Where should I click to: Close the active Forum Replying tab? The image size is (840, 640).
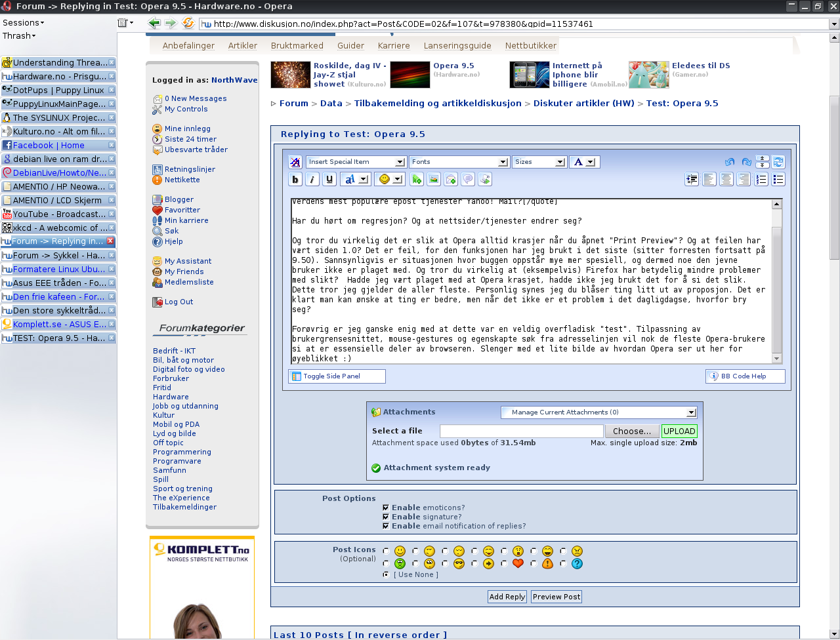110,241
